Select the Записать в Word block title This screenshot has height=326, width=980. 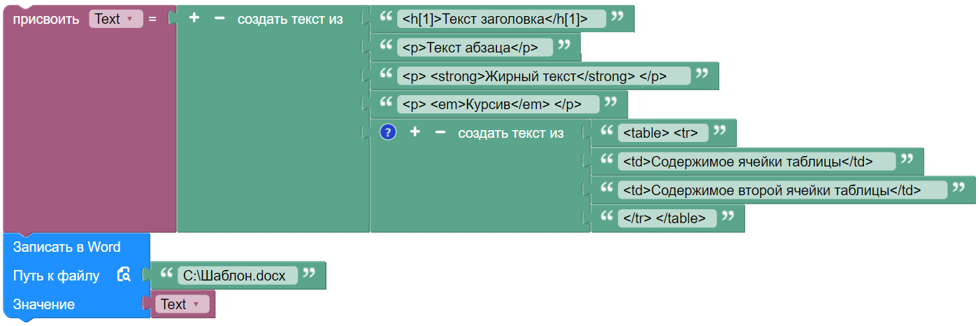coord(66,247)
